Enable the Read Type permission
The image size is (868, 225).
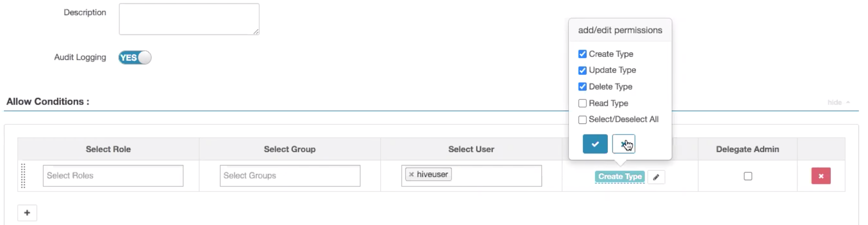582,103
